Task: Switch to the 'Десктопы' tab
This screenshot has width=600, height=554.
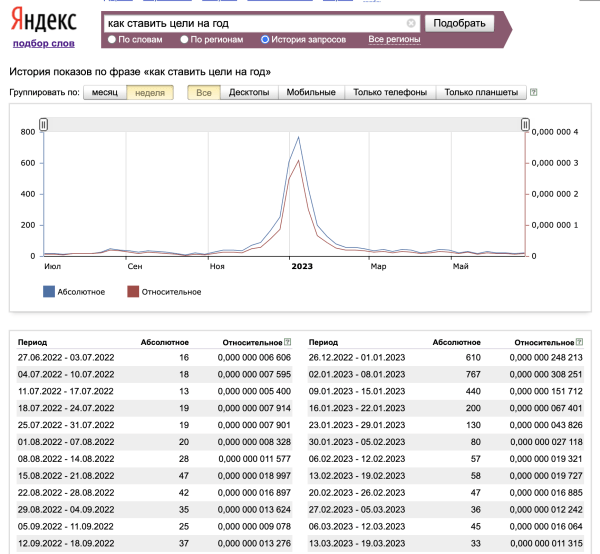Action: click(x=248, y=93)
